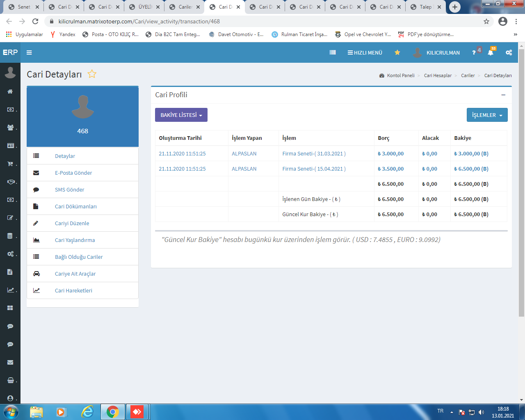Select Cari Hareketleri from side menu
The image size is (525, 420).
73,290
